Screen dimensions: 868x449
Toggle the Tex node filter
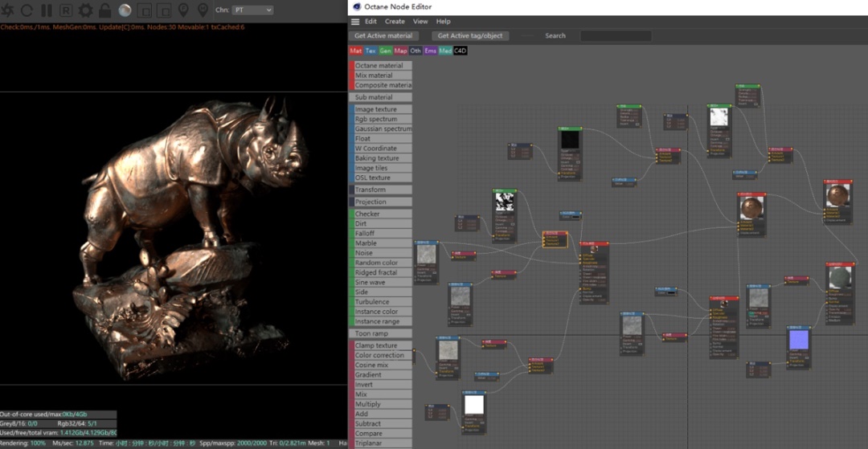coord(371,51)
